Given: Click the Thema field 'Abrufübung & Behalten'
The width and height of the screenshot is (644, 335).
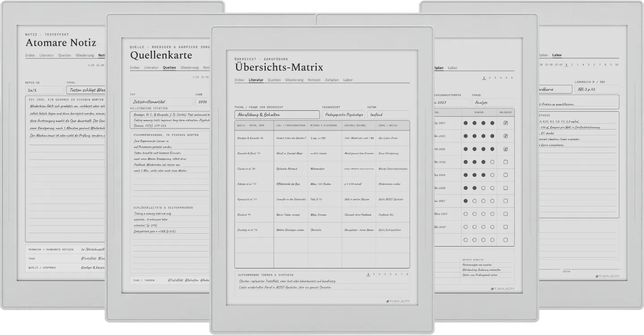Looking at the screenshot, I should 277,115.
